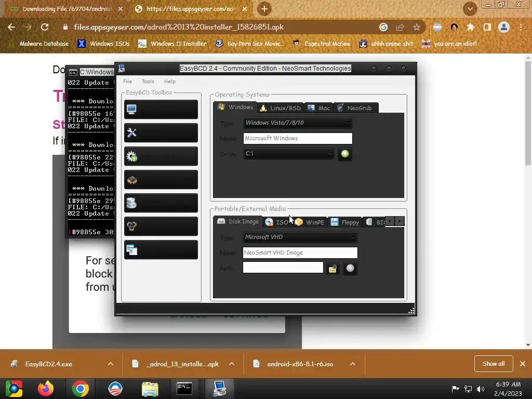The height and width of the screenshot is (399, 532).
Task: Open a new Chrome tab with the plus button
Action: pyautogui.click(x=264, y=9)
